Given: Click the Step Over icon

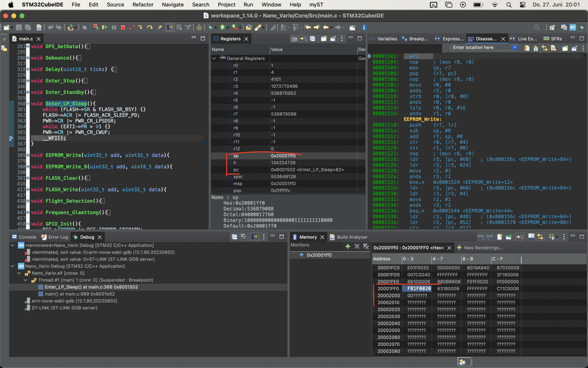Looking at the screenshot, I should click(x=150, y=27).
